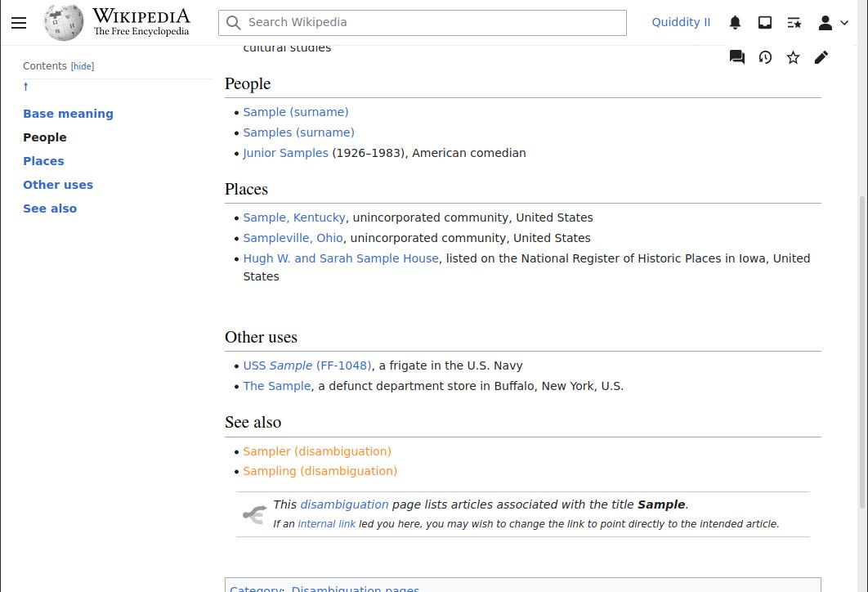Open Sampler (disambiguation) link
Screen dimensions: 868x592
pos(317,451)
